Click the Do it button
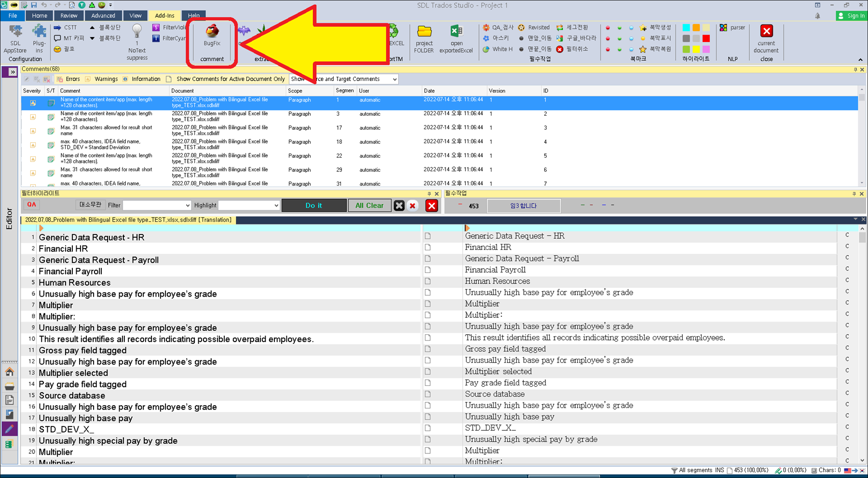Screen dimensions: 868x478 pos(314,205)
